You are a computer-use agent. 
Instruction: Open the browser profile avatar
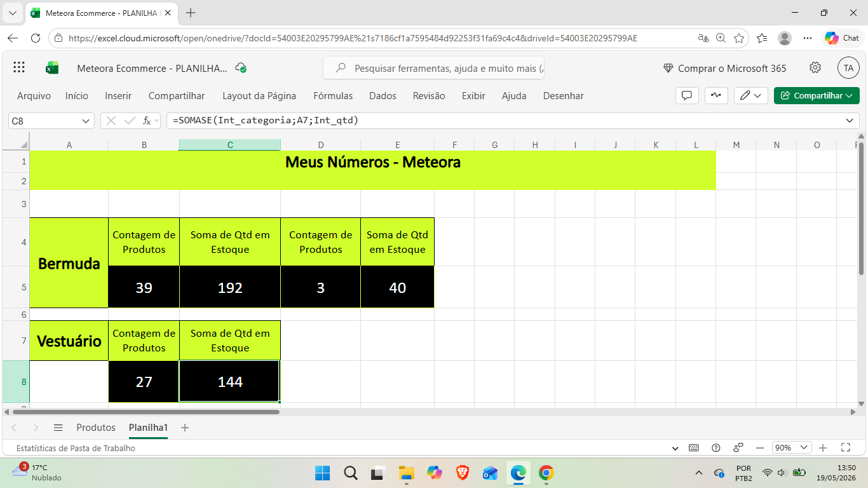click(785, 38)
